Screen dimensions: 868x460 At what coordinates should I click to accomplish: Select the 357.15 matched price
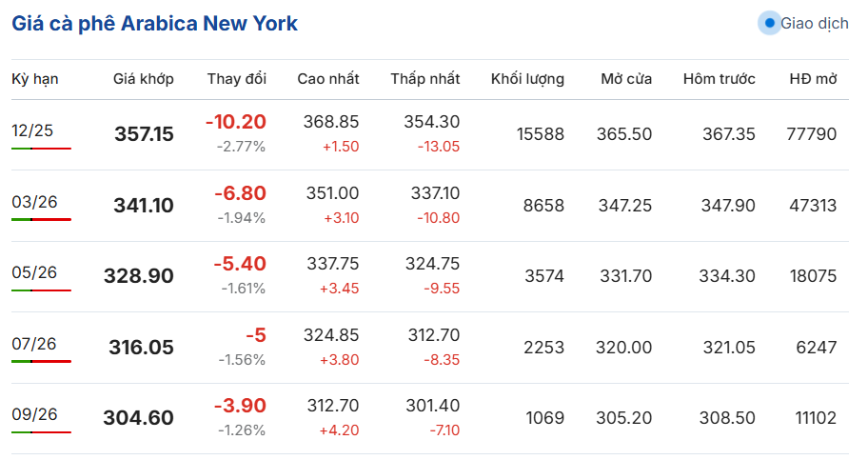[144, 134]
